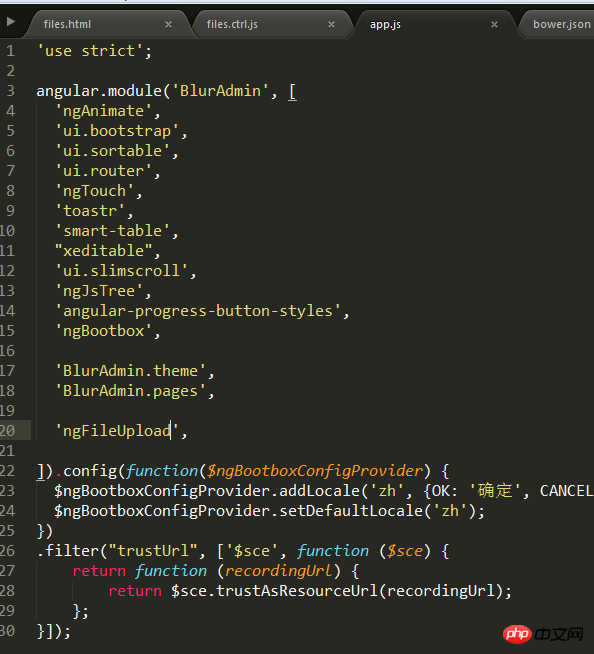Click 'angular-progress-button-styles' string
The height and width of the screenshot is (654, 594).
coord(198,311)
